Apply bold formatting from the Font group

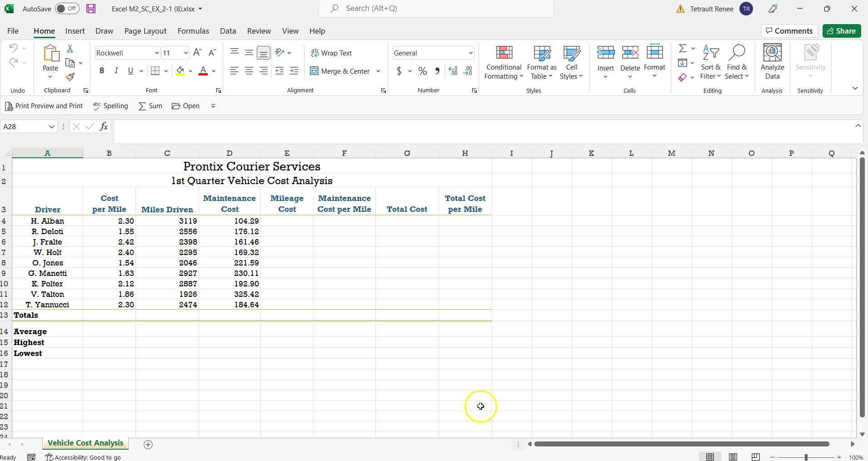101,71
